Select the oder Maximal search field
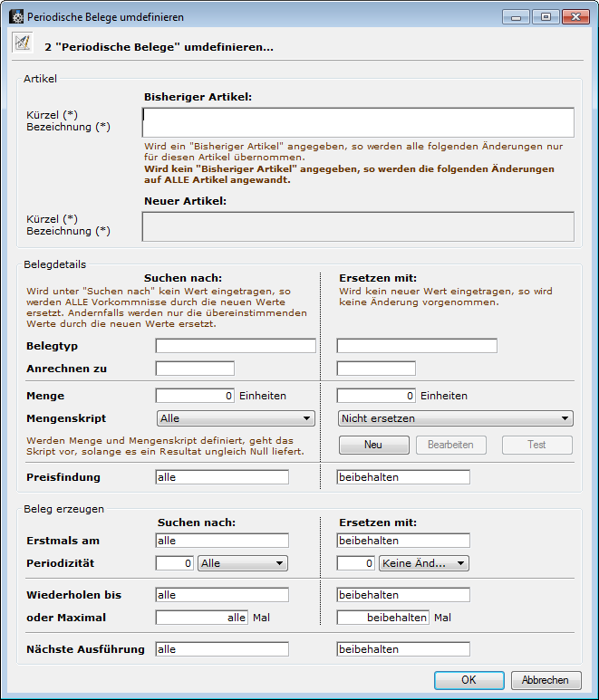The width and height of the screenshot is (599, 700). pos(201,618)
